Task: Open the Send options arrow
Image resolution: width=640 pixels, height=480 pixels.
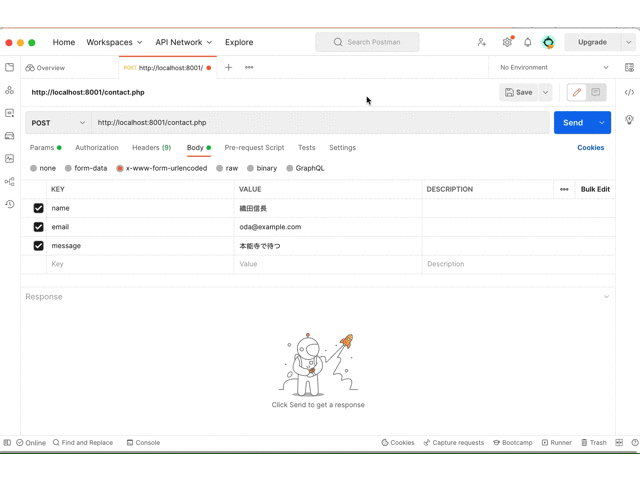Action: [602, 122]
